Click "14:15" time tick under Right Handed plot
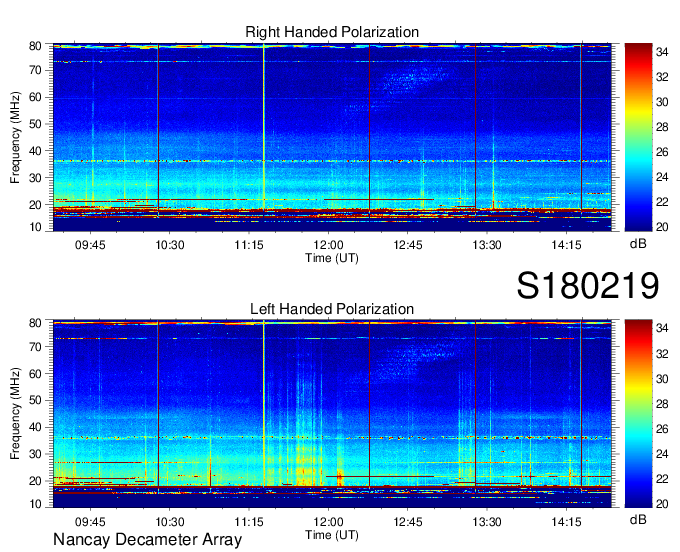Viewport: 680px width, 552px height. 566,245
